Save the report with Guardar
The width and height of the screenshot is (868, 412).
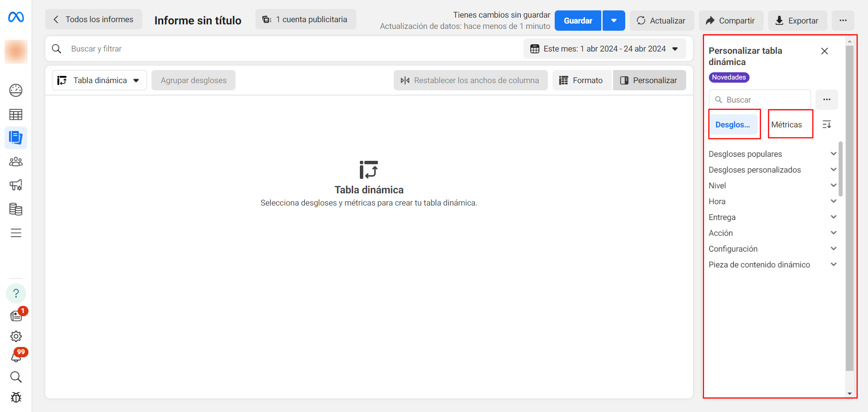578,20
